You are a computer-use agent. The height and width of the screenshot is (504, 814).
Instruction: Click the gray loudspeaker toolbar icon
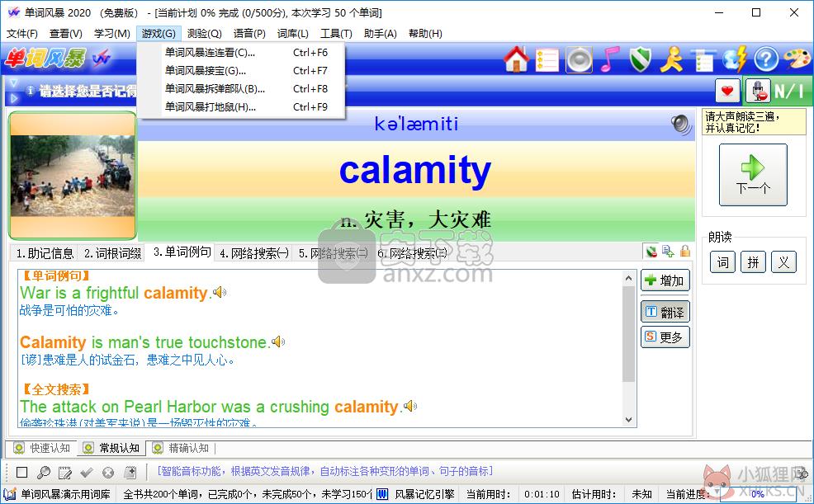pyautogui.click(x=579, y=59)
